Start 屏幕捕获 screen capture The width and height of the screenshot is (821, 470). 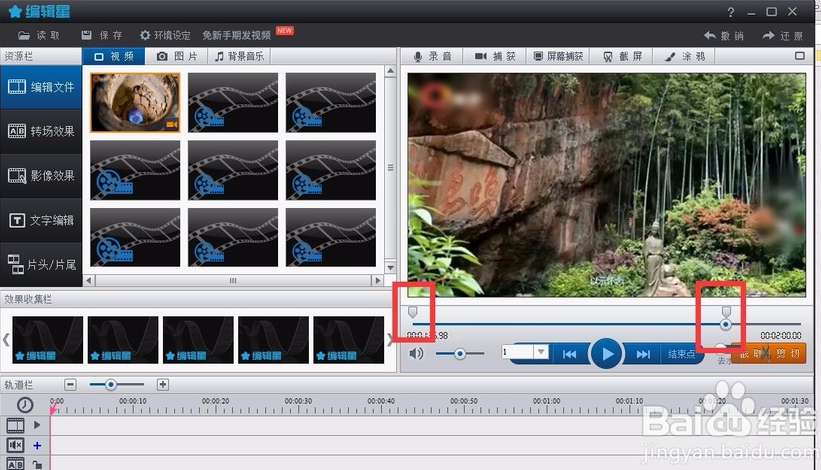(x=539, y=57)
